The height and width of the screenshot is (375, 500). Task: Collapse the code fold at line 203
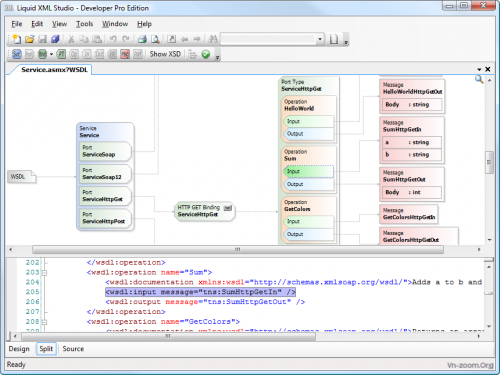tap(44, 273)
